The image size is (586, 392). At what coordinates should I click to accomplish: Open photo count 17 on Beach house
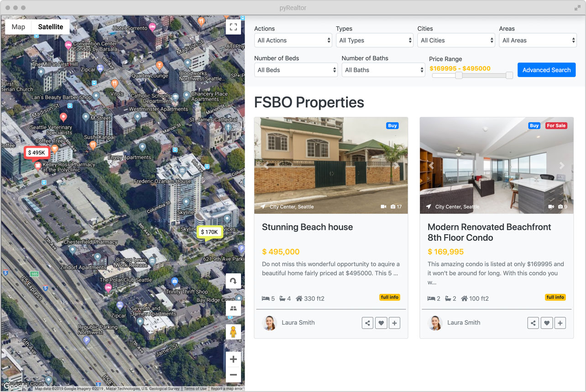pyautogui.click(x=396, y=207)
